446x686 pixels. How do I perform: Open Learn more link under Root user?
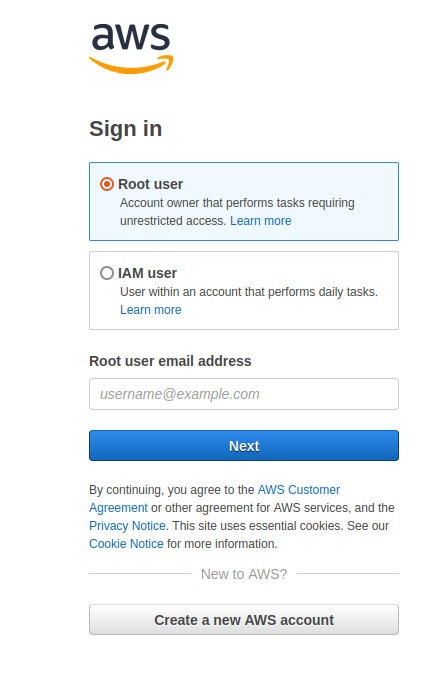coord(260,221)
